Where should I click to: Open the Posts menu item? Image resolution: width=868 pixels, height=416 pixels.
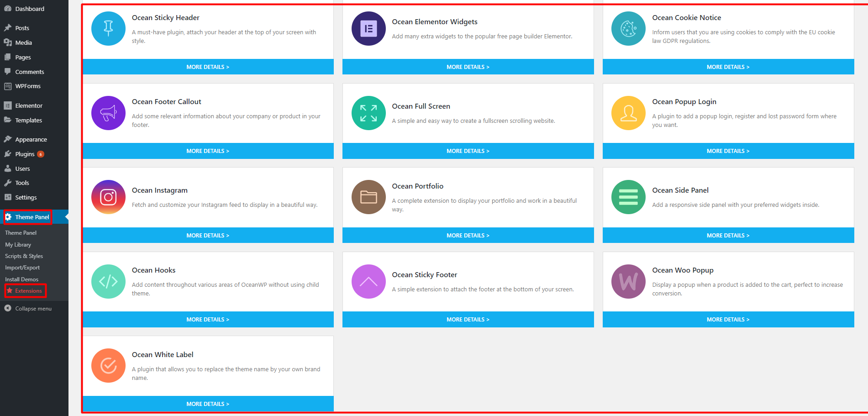(34, 28)
